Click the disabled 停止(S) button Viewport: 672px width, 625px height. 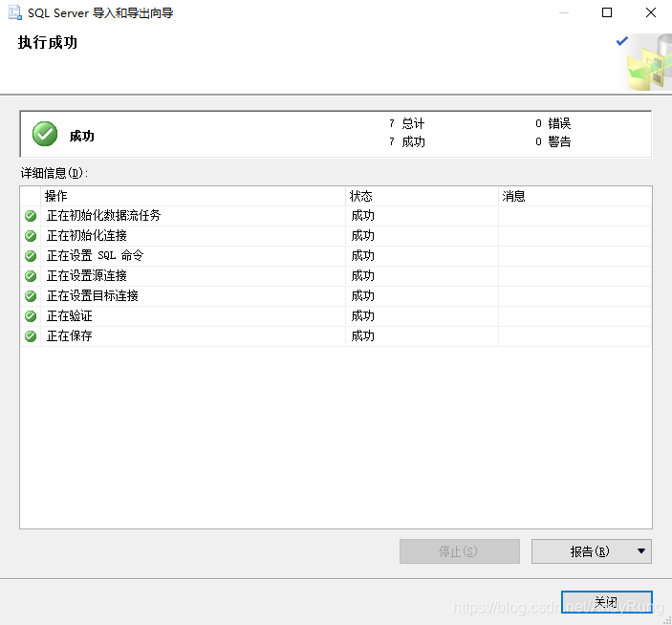(460, 551)
